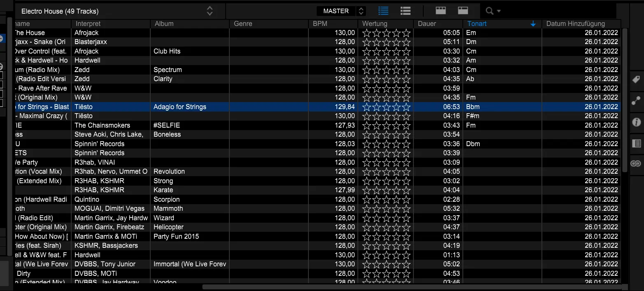Switch to the artwork list view icon

click(405, 11)
